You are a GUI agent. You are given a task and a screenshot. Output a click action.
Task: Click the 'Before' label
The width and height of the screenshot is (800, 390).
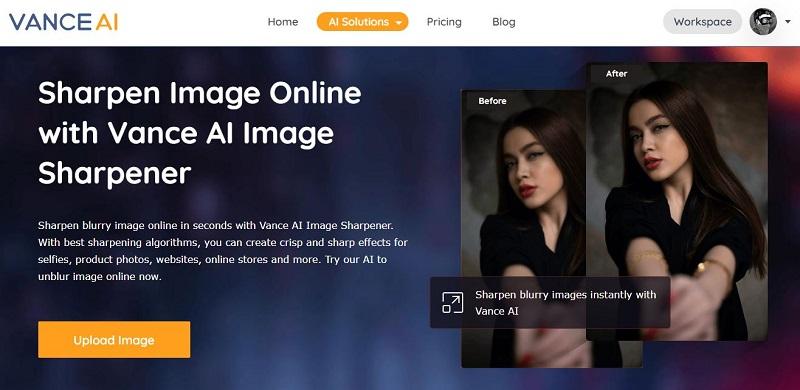click(x=492, y=101)
